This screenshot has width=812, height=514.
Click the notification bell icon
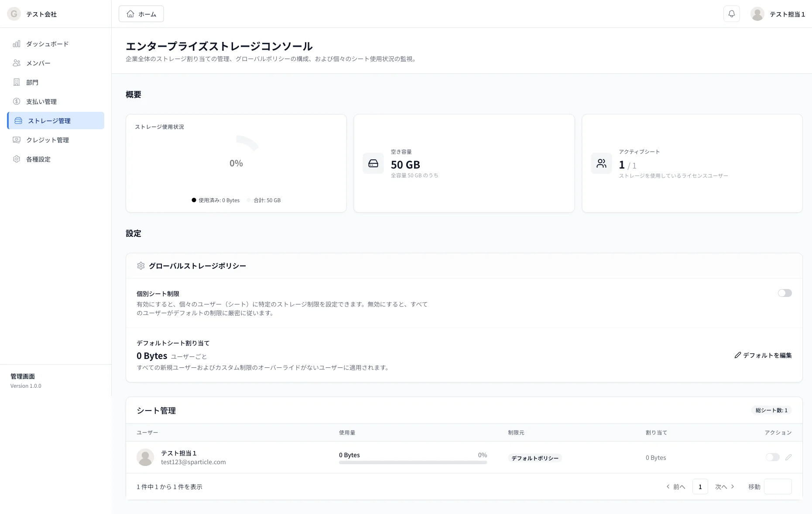(x=731, y=14)
